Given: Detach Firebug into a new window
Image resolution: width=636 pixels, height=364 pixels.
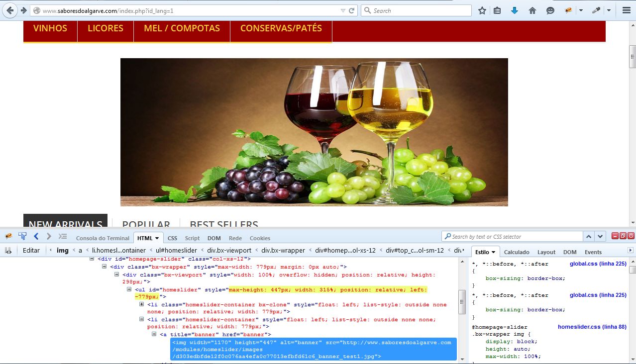Looking at the screenshot, I should click(x=623, y=236).
